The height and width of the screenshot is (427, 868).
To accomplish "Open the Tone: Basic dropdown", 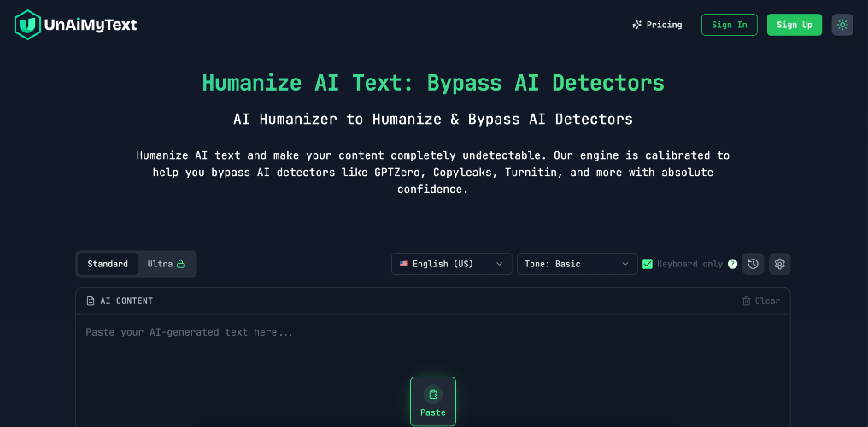I will pos(578,264).
